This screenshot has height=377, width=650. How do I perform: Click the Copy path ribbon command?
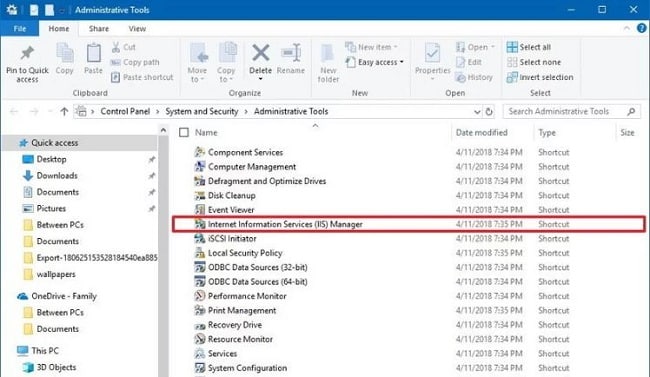[135, 62]
